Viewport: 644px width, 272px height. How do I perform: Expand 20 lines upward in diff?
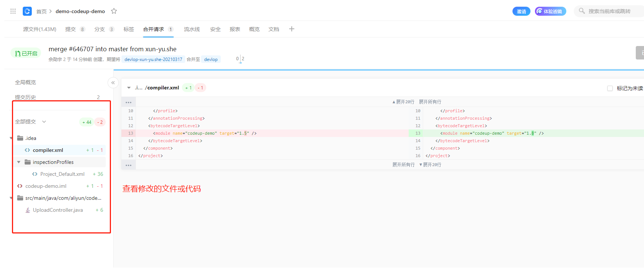point(403,102)
